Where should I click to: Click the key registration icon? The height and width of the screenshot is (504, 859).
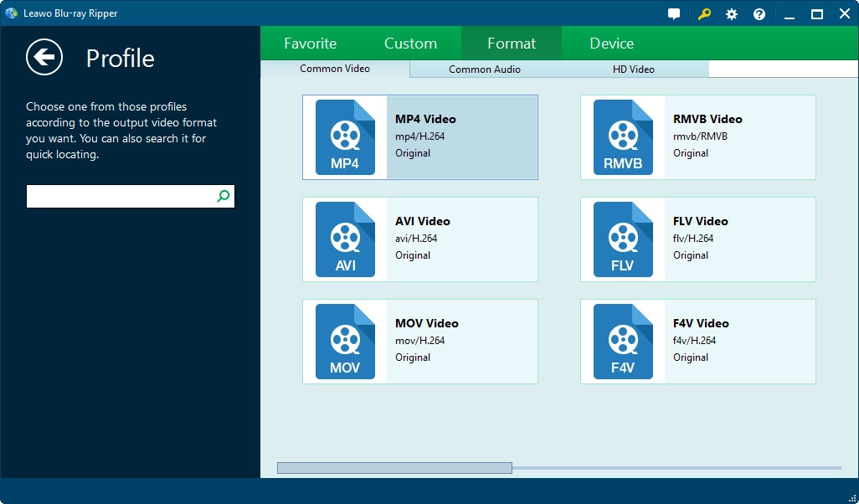click(704, 14)
